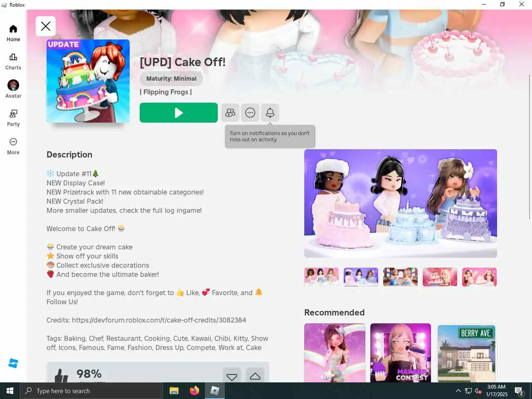Open File Explorer from the taskbar
This screenshot has height=399, width=532.
pos(174,391)
